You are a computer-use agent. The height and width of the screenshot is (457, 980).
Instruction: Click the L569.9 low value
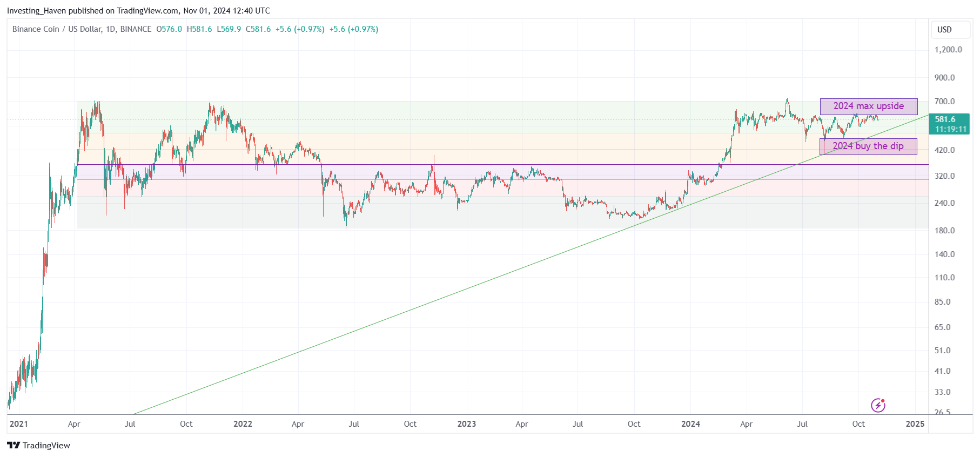point(229,29)
